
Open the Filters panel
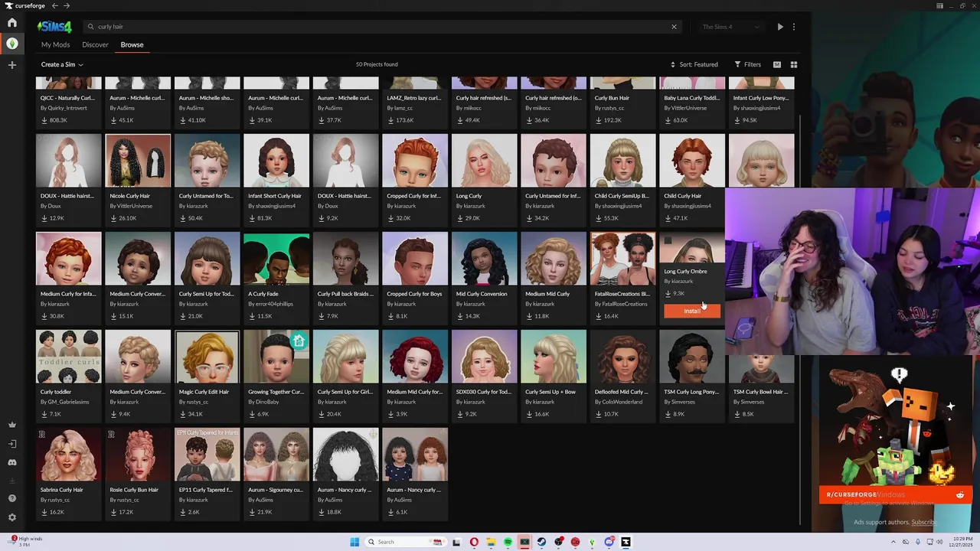748,64
